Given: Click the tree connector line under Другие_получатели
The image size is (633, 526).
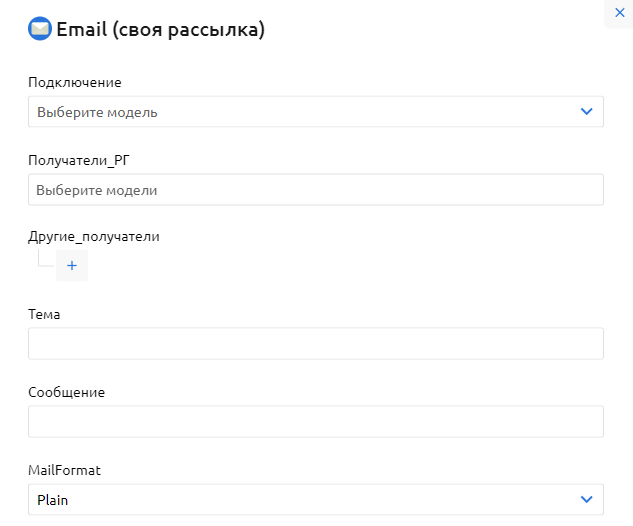Looking at the screenshot, I should click(x=41, y=259).
